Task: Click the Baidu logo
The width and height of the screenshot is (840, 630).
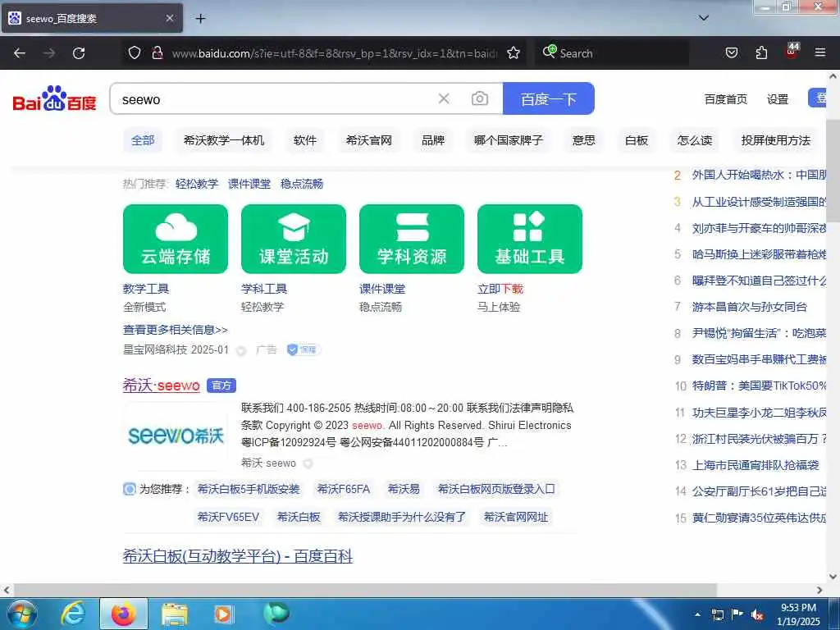Action: [55, 98]
